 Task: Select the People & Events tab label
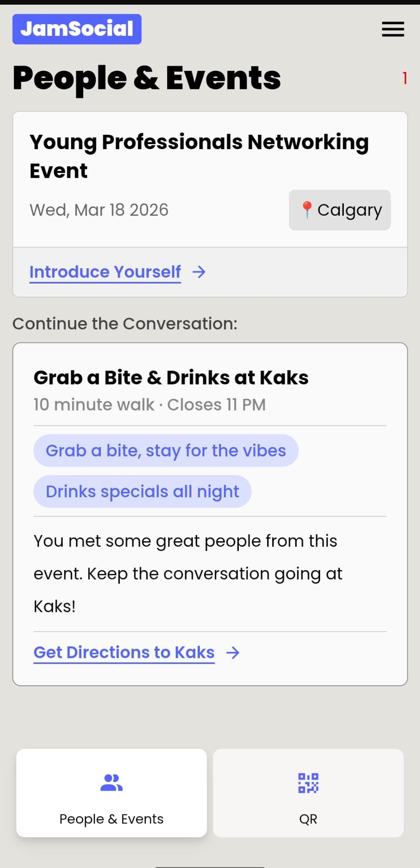[x=111, y=819]
